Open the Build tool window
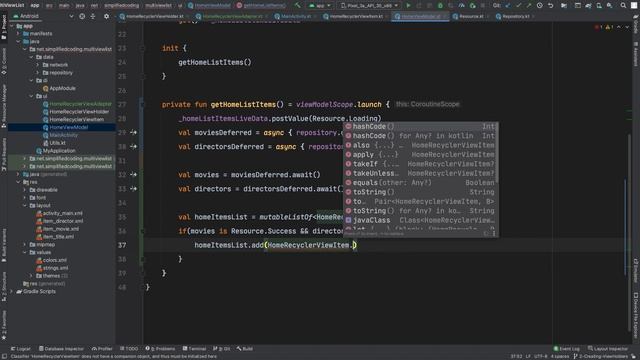The height and width of the screenshot is (360, 640). click(245, 349)
